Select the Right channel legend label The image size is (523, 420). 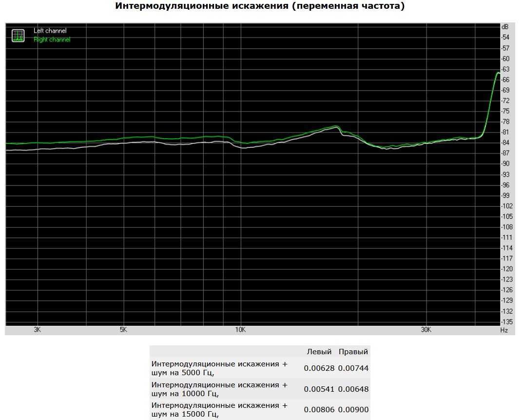pos(52,39)
